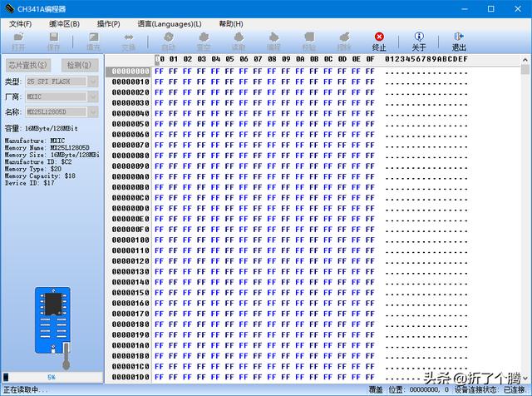Click the 保存 (Save) toolbar icon
Viewport: 532px width, 396px height.
[x=53, y=41]
